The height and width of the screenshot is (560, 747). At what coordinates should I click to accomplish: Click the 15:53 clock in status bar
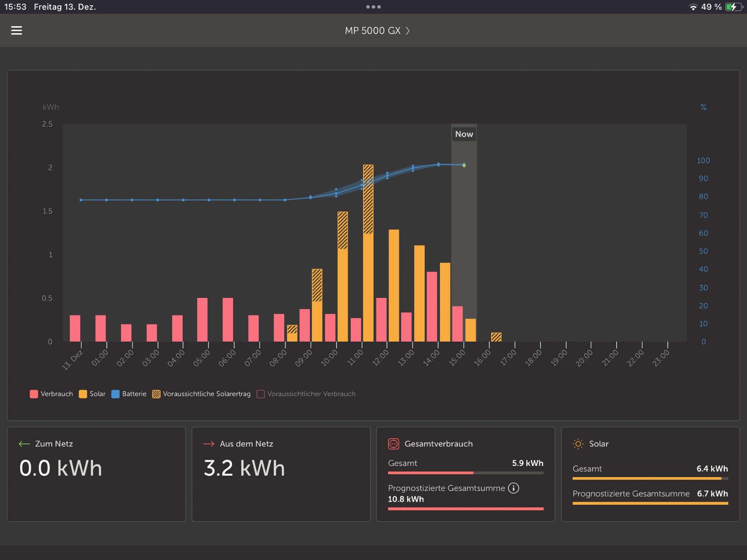(x=15, y=7)
